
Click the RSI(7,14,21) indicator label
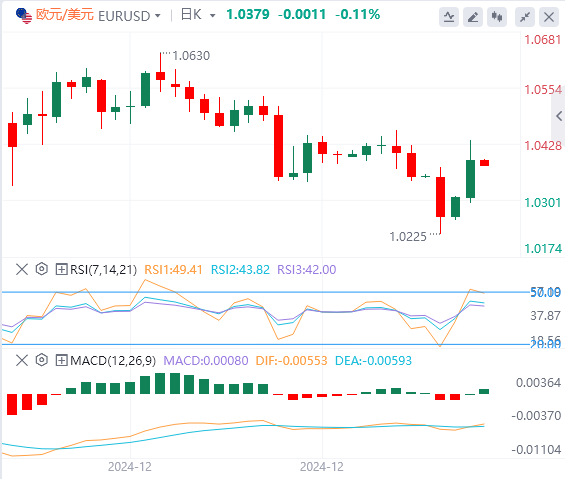click(103, 270)
